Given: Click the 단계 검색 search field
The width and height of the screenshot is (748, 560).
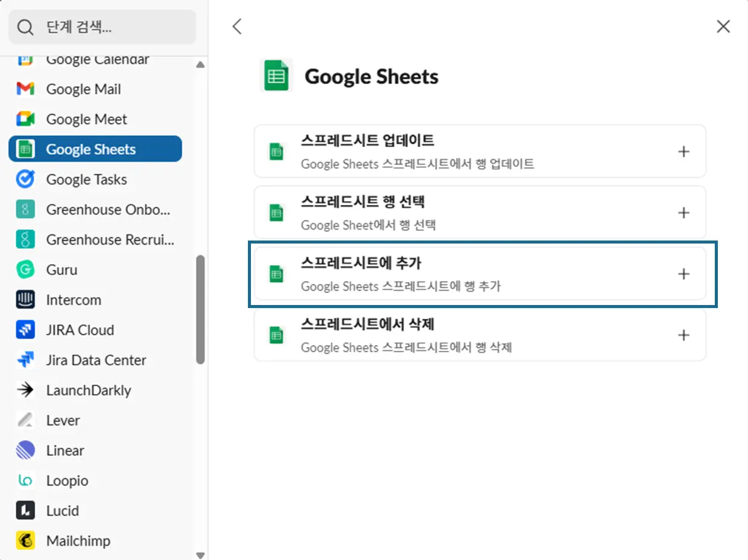Looking at the screenshot, I should (x=103, y=27).
